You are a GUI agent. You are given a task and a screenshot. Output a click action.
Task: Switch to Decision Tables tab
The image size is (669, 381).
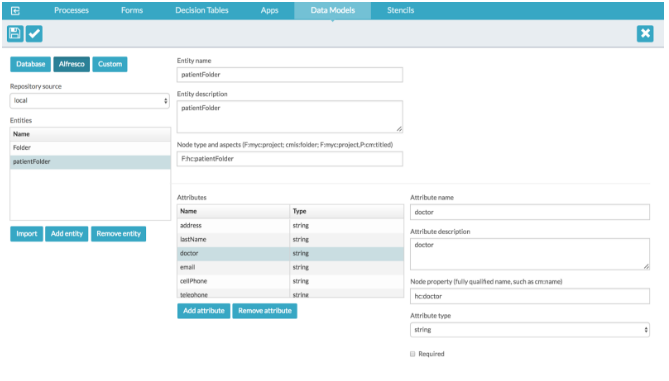(x=202, y=10)
